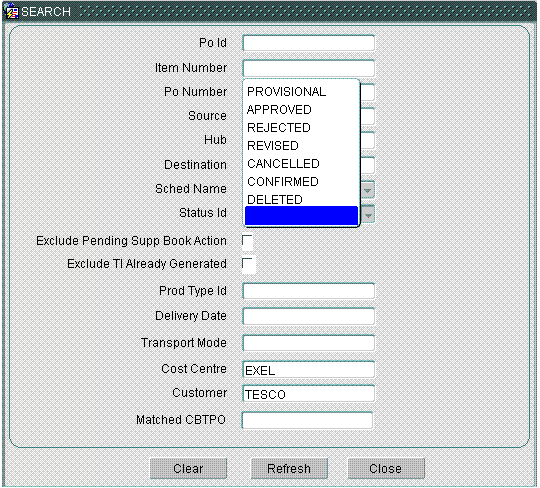The width and height of the screenshot is (540, 488).
Task: Click the SEARCH window title icon
Action: tap(11, 11)
